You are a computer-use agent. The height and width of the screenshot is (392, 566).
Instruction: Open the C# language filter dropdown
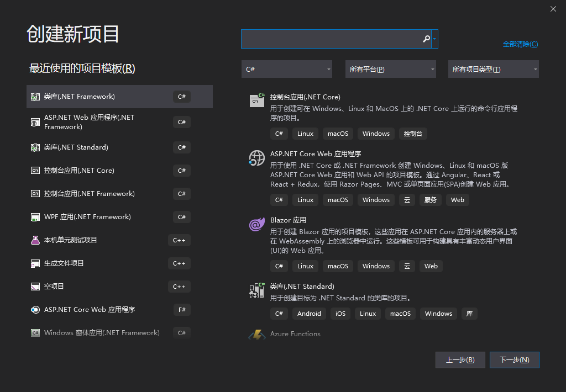pyautogui.click(x=287, y=69)
